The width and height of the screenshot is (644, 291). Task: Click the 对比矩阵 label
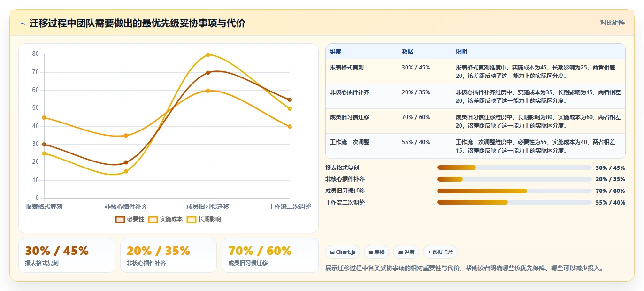coord(612,23)
